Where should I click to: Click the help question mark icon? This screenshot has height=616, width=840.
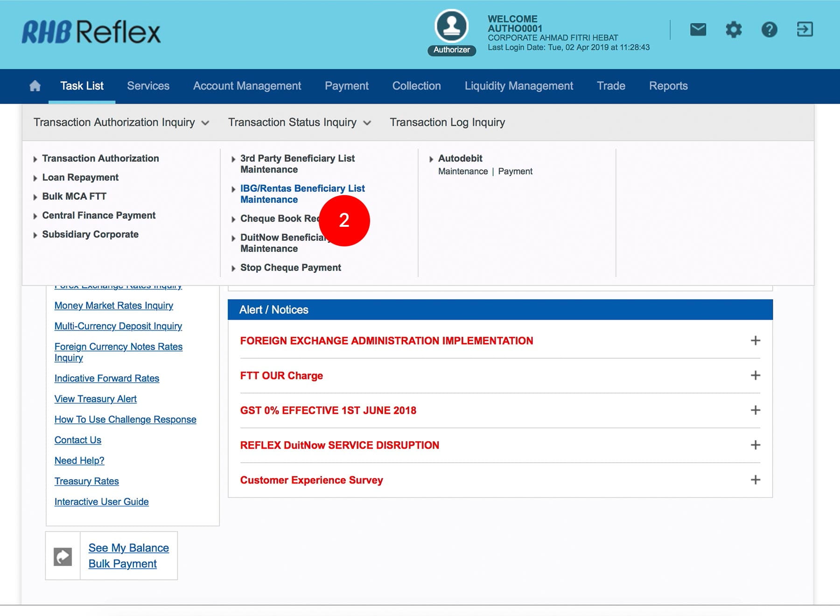coord(769,30)
